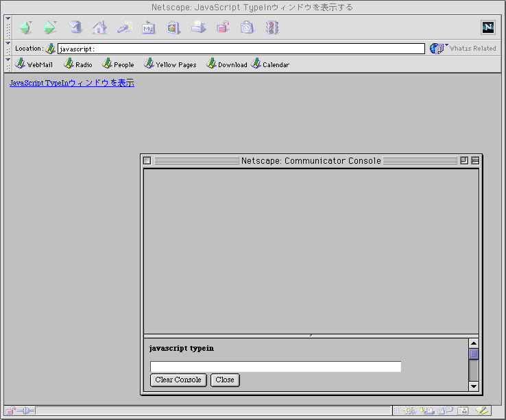Viewport: 506px width, 420px height.
Task: Click the Console scrollbar thumb
Action: [473, 354]
